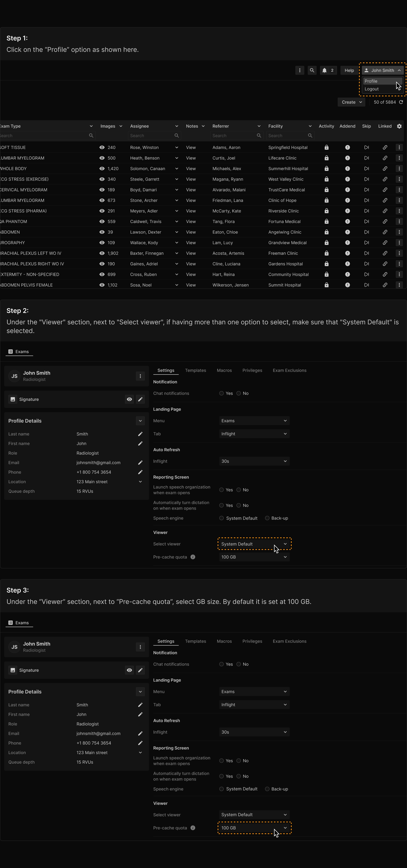Choose System Default speech engine in Step 2
Screen dimensions: 407x868
point(221,518)
